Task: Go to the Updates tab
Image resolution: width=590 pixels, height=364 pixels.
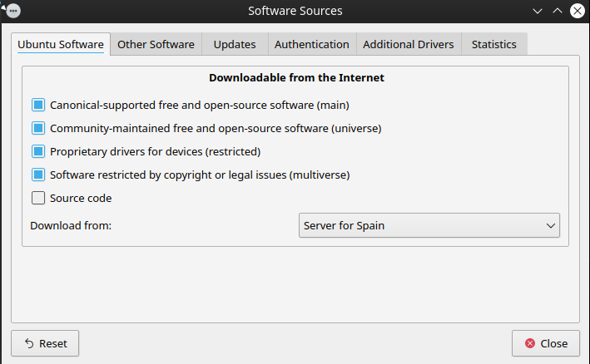Action: 234,45
